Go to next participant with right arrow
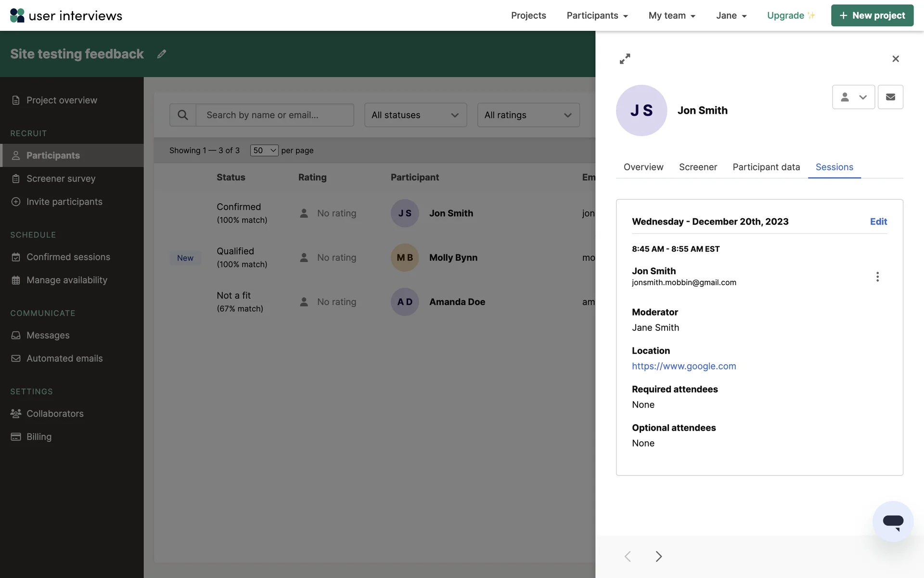The image size is (924, 578). (658, 556)
